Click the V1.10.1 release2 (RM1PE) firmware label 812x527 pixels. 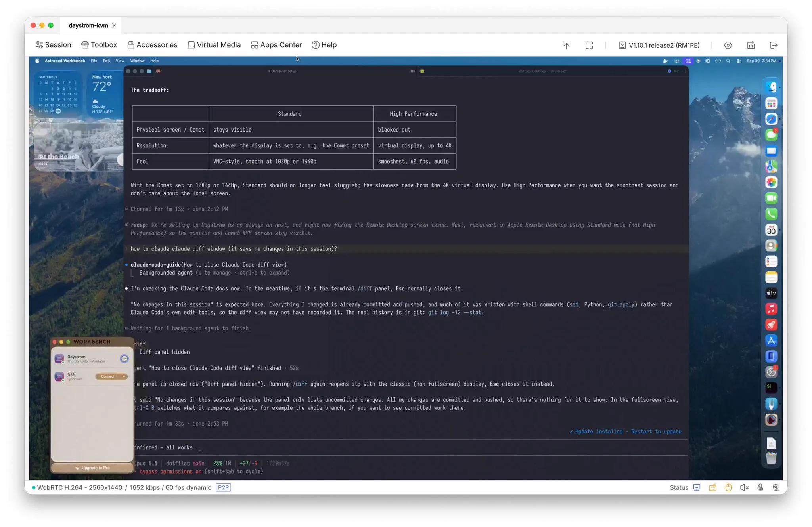659,45
